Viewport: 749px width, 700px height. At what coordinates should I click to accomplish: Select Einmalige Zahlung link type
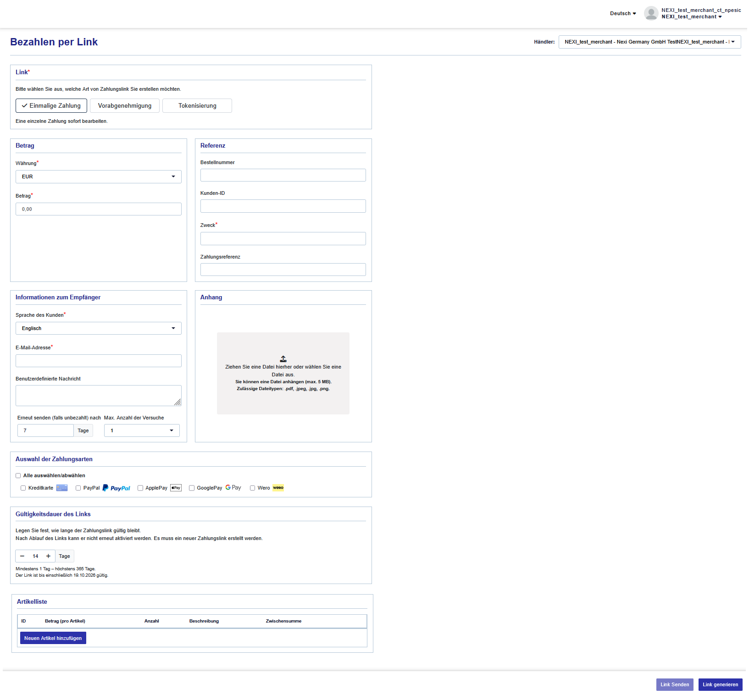(51, 105)
